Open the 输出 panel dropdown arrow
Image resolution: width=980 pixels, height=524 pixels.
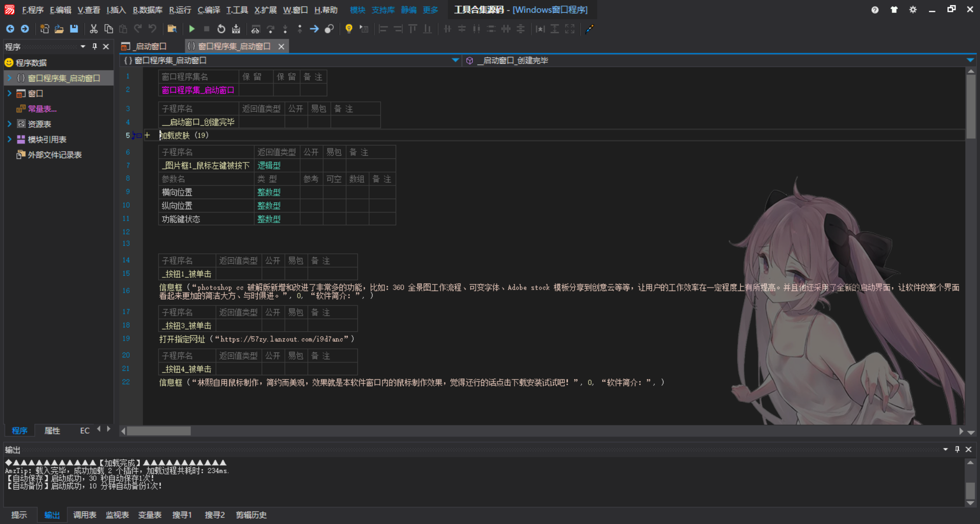click(x=945, y=449)
